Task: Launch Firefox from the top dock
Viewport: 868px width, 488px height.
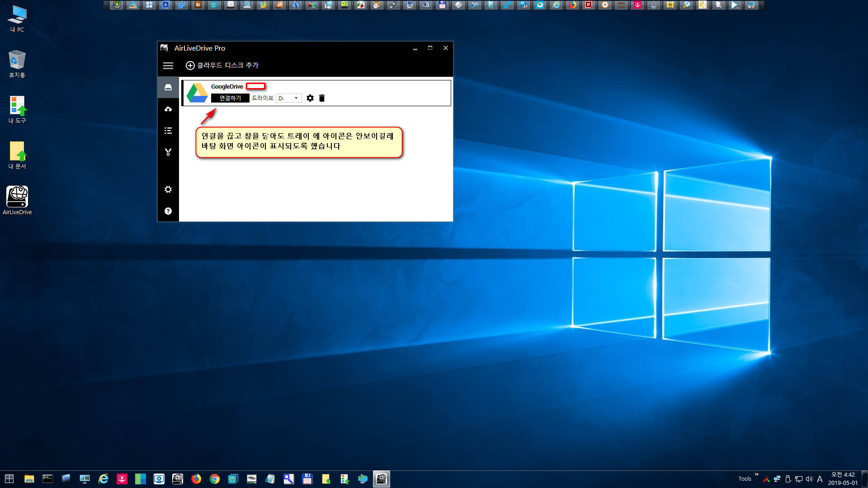Action: (572, 5)
